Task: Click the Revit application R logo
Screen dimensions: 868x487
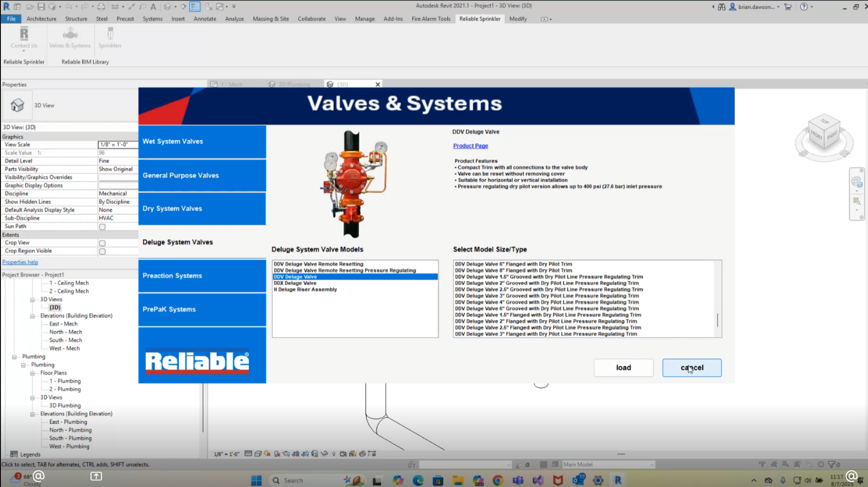Action: tap(6, 6)
